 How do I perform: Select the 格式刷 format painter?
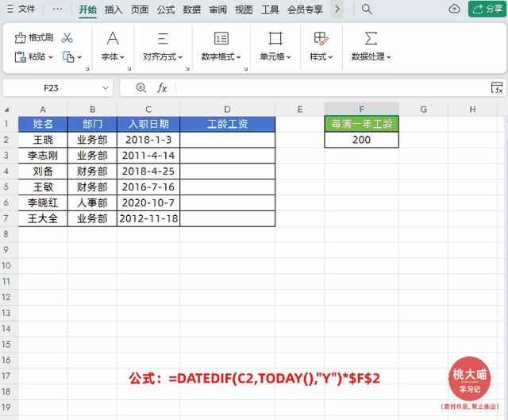[x=34, y=37]
